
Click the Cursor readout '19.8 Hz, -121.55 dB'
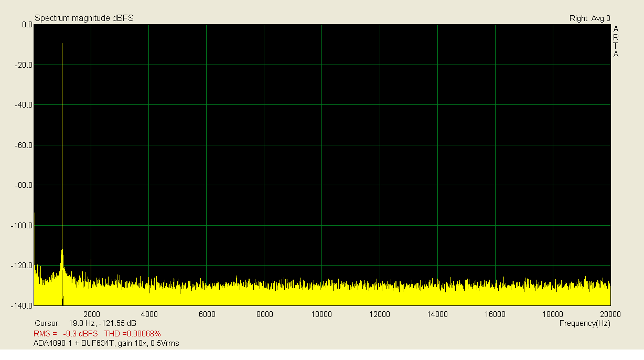[103, 324]
